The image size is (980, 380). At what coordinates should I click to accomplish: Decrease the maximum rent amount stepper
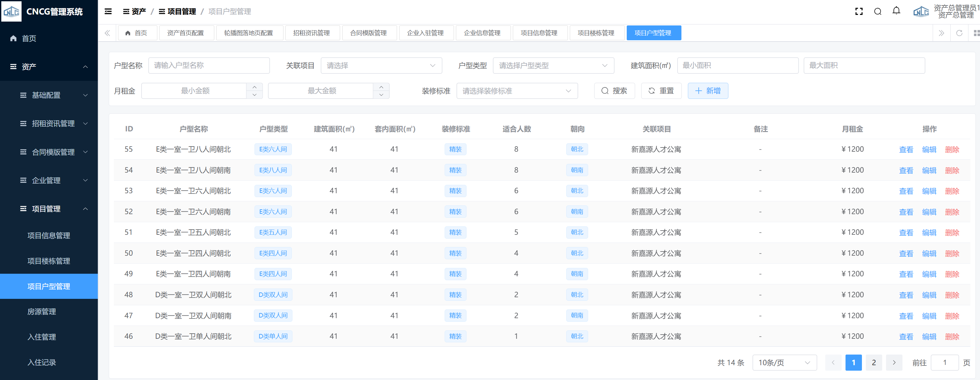pyautogui.click(x=381, y=95)
